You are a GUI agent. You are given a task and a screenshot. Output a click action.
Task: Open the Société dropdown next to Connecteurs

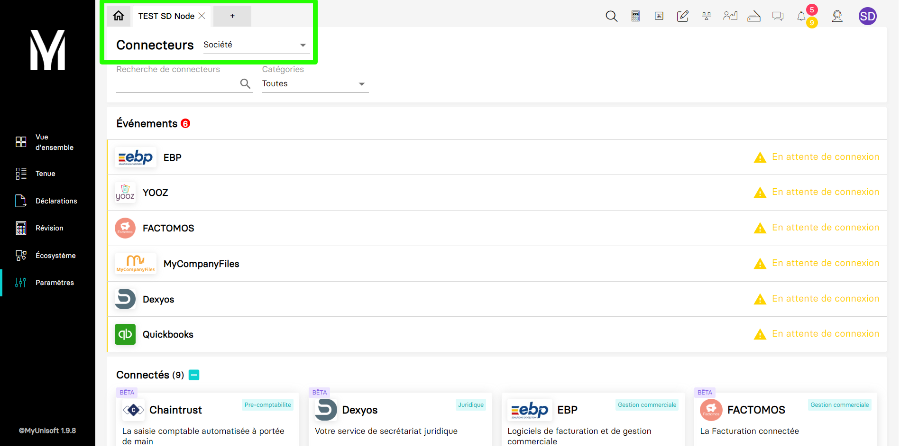(x=256, y=45)
